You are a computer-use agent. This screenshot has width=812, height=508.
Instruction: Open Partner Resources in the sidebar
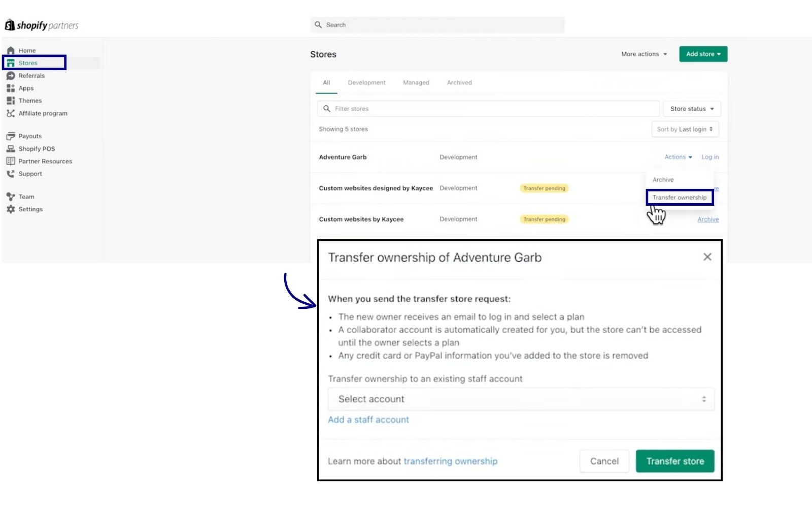point(45,161)
